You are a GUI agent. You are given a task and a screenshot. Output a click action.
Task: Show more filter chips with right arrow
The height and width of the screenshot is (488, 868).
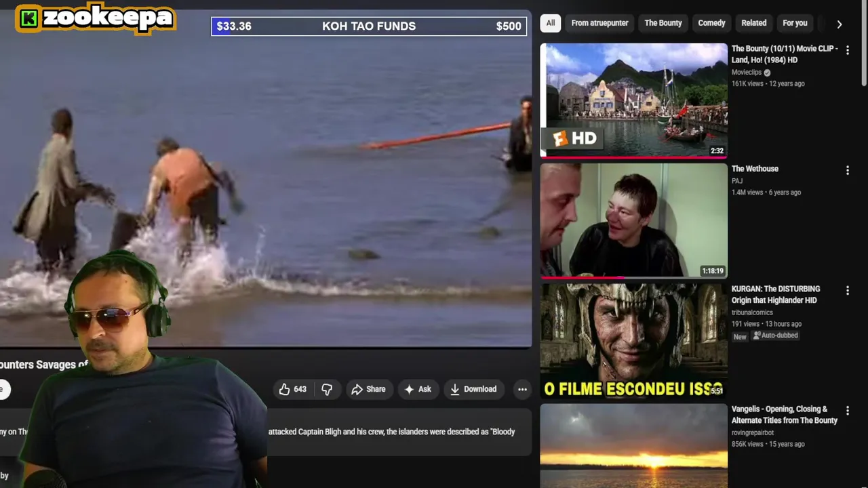840,24
